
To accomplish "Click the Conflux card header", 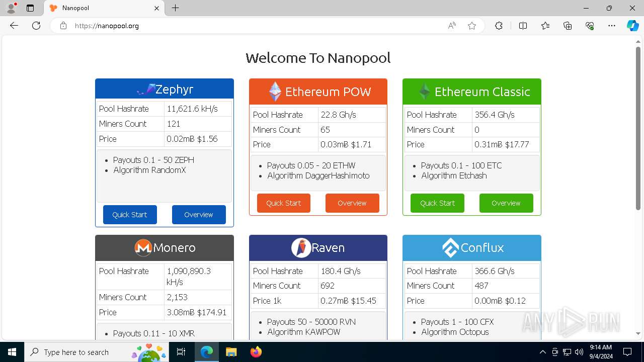I will coord(472,248).
